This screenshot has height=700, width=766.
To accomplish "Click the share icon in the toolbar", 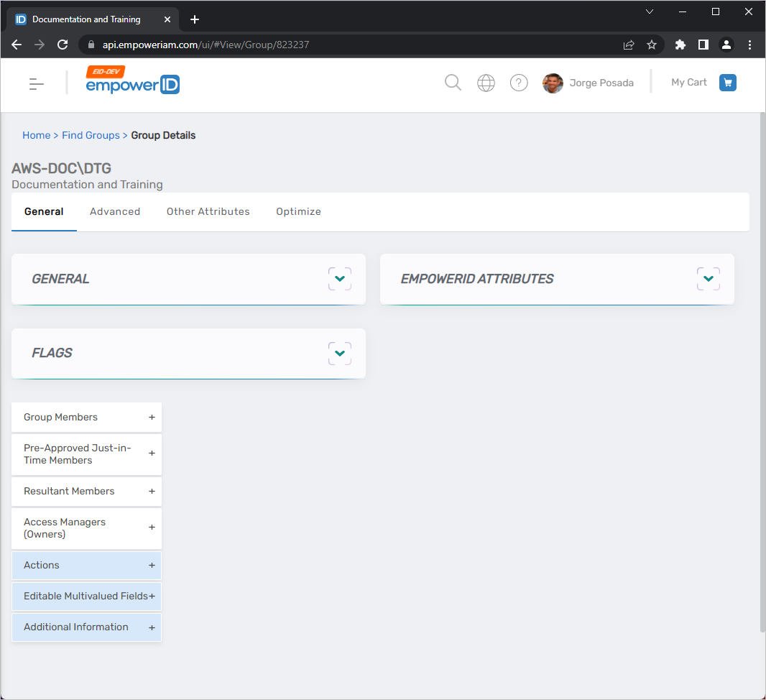I will (628, 44).
